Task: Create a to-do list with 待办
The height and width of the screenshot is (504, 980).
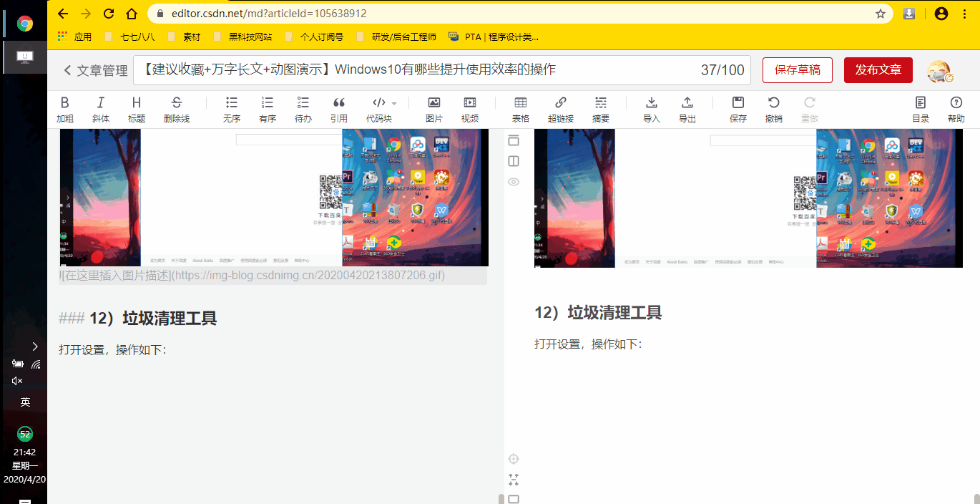Action: pyautogui.click(x=303, y=109)
